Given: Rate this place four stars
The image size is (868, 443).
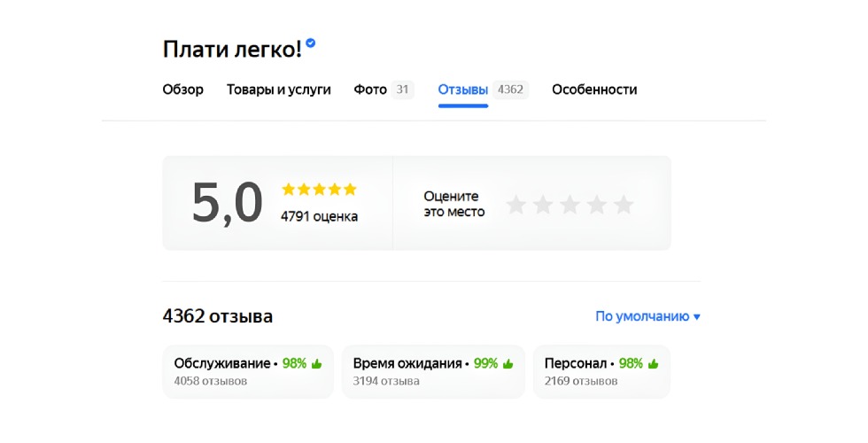Looking at the screenshot, I should click(597, 205).
